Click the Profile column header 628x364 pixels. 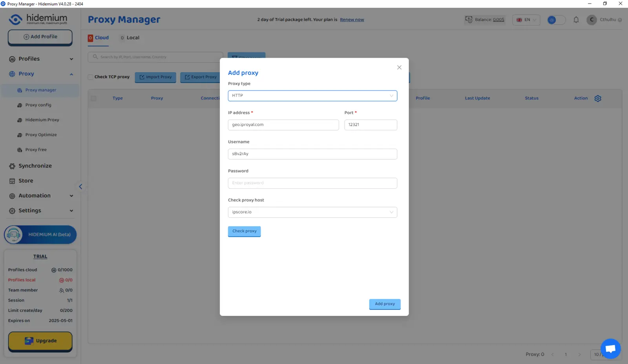(x=423, y=98)
